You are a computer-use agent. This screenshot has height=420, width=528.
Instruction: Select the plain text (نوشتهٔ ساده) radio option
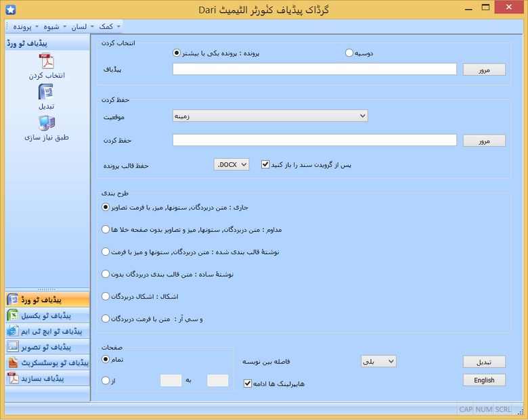coord(106,274)
